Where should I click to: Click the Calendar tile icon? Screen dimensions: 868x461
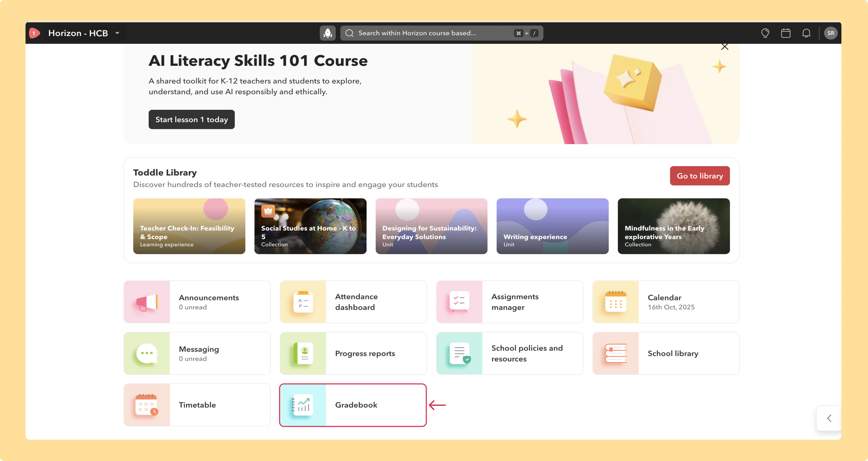coord(616,302)
